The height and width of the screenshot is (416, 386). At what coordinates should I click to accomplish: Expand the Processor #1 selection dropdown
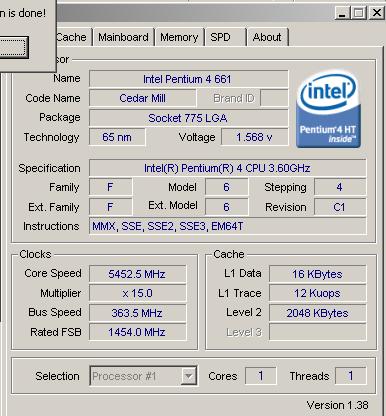point(144,376)
